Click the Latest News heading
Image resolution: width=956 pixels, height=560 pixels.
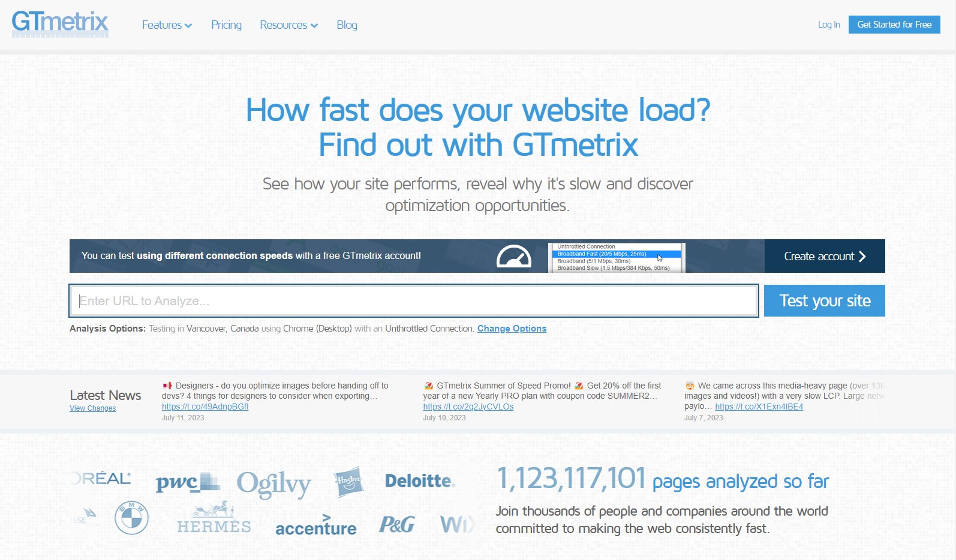click(106, 395)
